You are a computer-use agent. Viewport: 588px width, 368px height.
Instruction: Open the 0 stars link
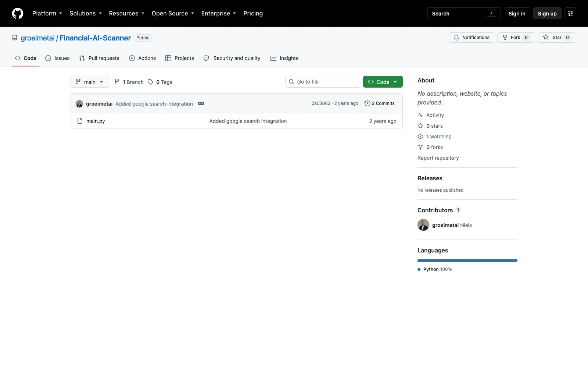click(430, 126)
